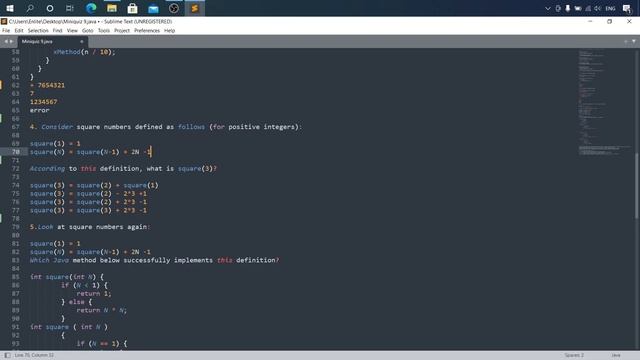Click the 'error' line of text

(x=40, y=110)
